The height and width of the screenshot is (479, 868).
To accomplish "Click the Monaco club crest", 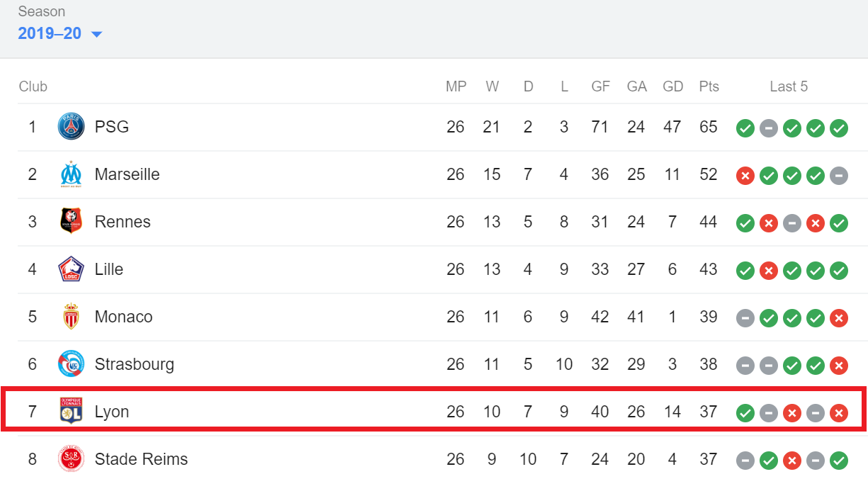I will coord(71,317).
